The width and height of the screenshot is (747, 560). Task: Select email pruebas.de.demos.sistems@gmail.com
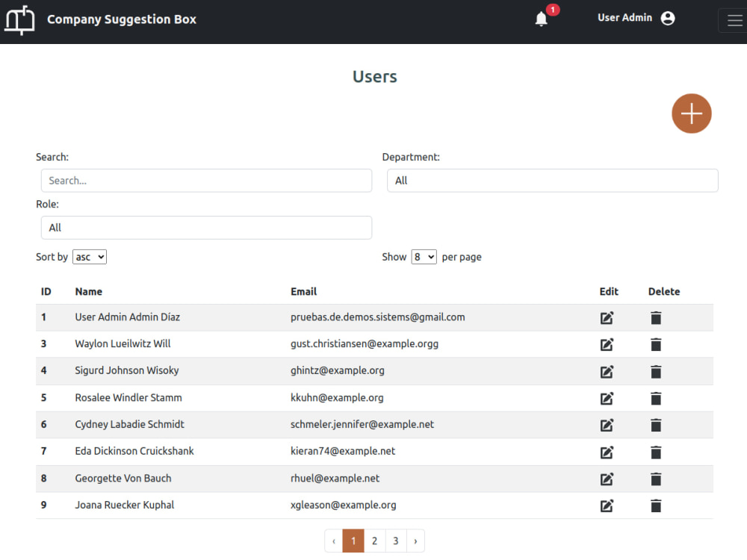pyautogui.click(x=378, y=317)
